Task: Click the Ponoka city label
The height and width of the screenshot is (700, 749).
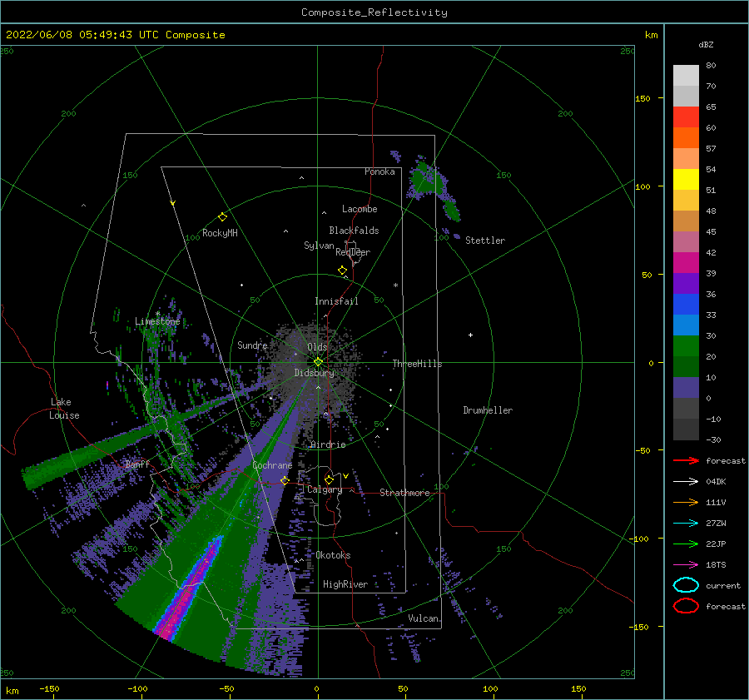Action: tap(379, 171)
